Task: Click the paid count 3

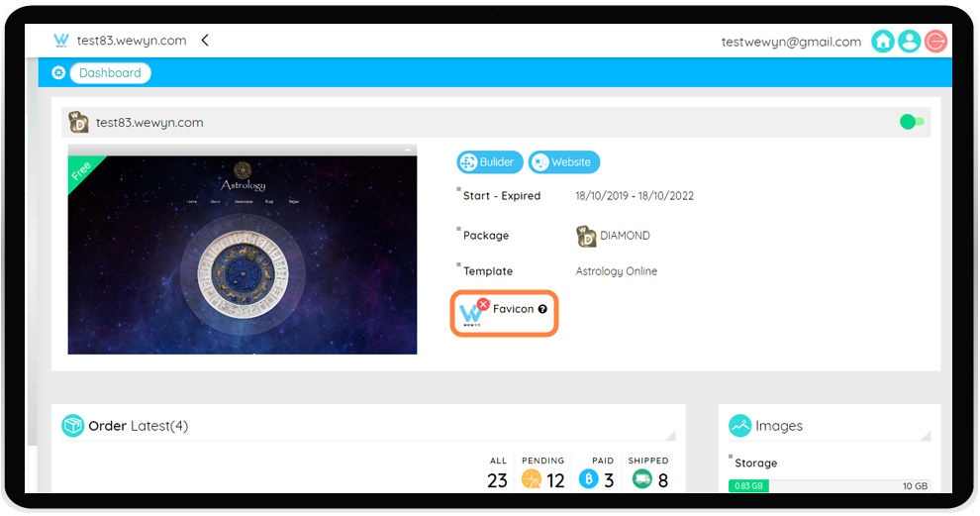Action: point(609,480)
